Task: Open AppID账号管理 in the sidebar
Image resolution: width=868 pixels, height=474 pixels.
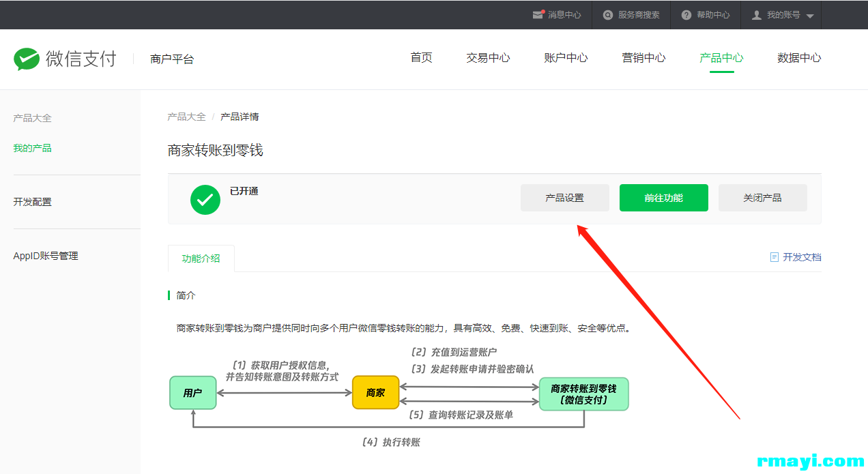Action: pos(46,256)
